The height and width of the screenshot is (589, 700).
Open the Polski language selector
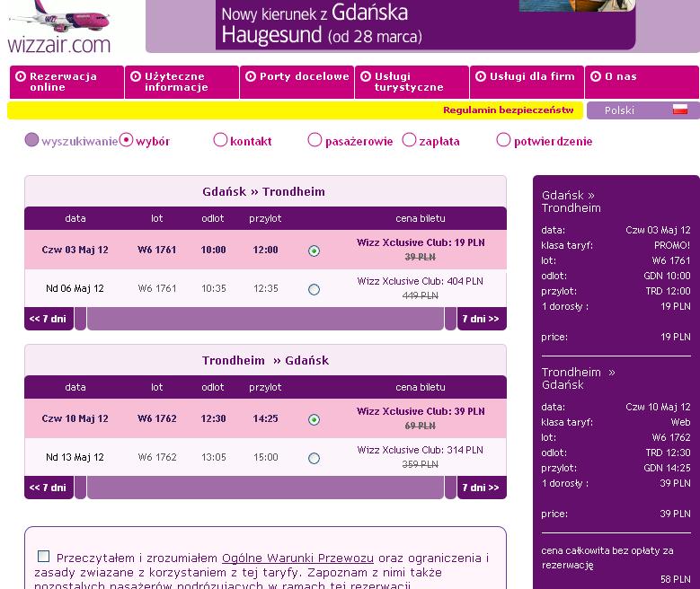click(642, 110)
